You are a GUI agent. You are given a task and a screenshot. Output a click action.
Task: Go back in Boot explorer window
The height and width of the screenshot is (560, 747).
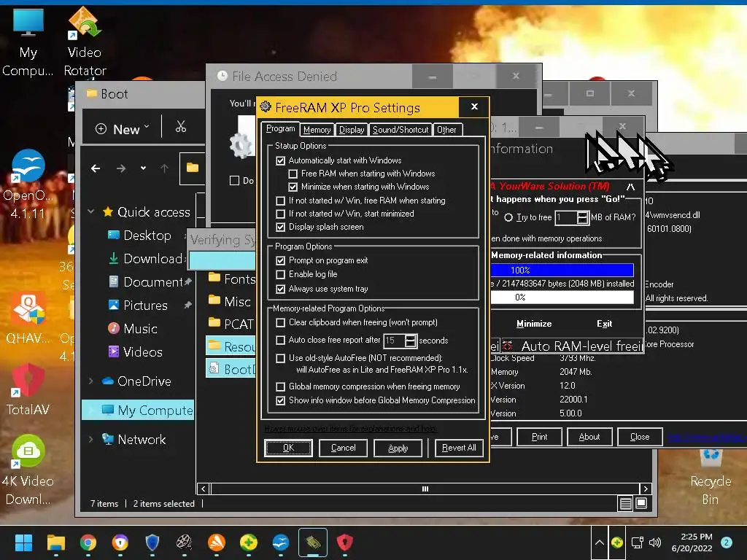click(x=96, y=168)
